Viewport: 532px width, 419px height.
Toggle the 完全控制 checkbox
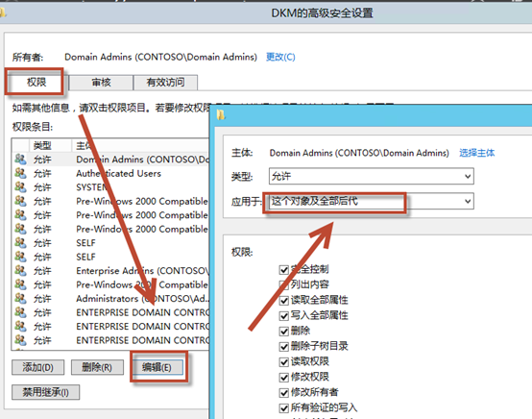click(283, 270)
